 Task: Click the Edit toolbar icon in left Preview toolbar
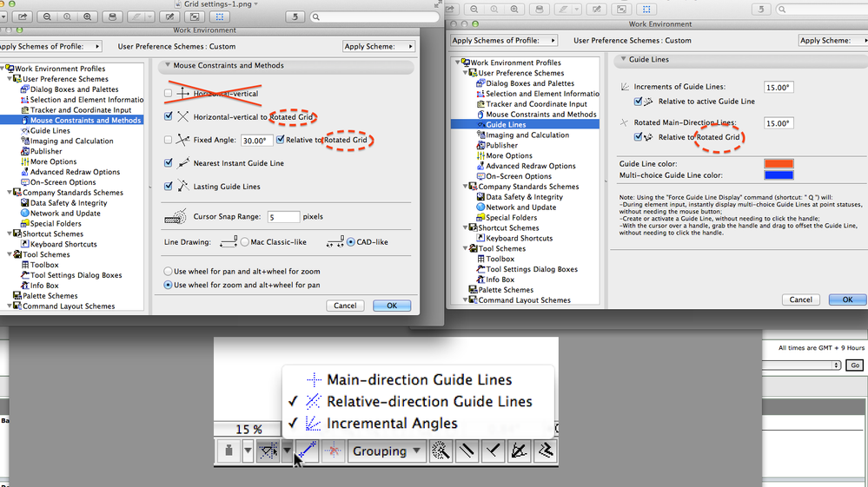click(170, 17)
